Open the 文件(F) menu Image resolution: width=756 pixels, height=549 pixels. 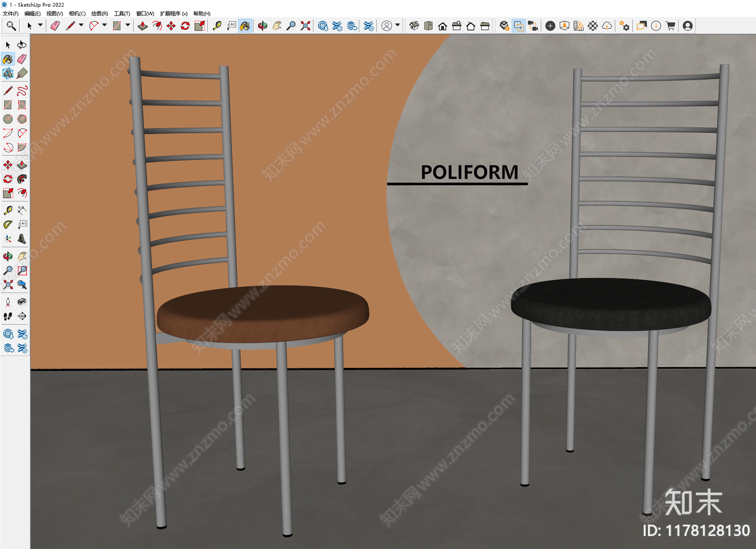pyautogui.click(x=10, y=14)
